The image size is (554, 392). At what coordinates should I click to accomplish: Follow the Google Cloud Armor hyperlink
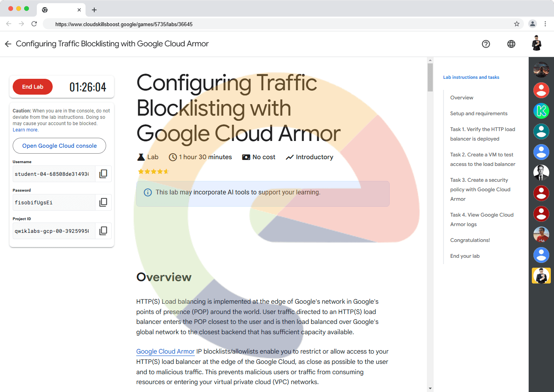[165, 352]
